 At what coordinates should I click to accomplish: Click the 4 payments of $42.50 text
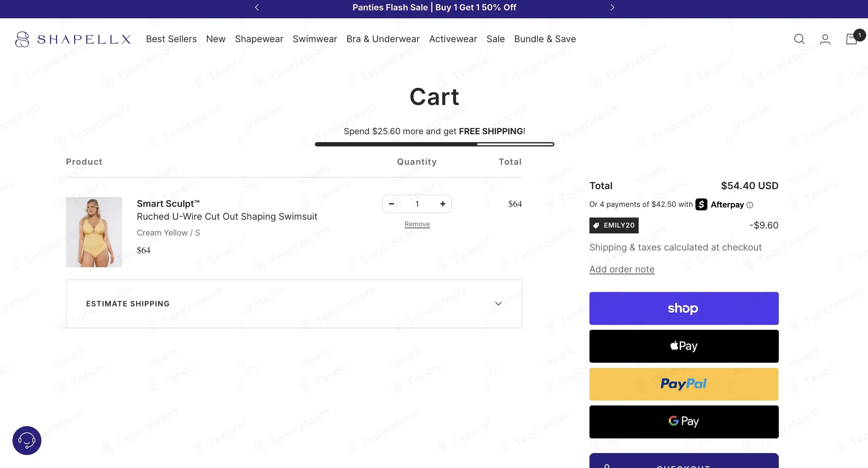pos(641,204)
